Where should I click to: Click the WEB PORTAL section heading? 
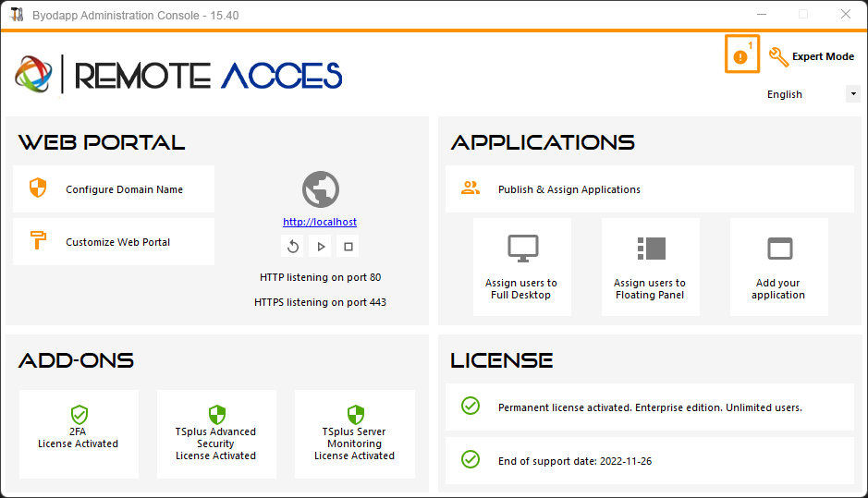(102, 142)
